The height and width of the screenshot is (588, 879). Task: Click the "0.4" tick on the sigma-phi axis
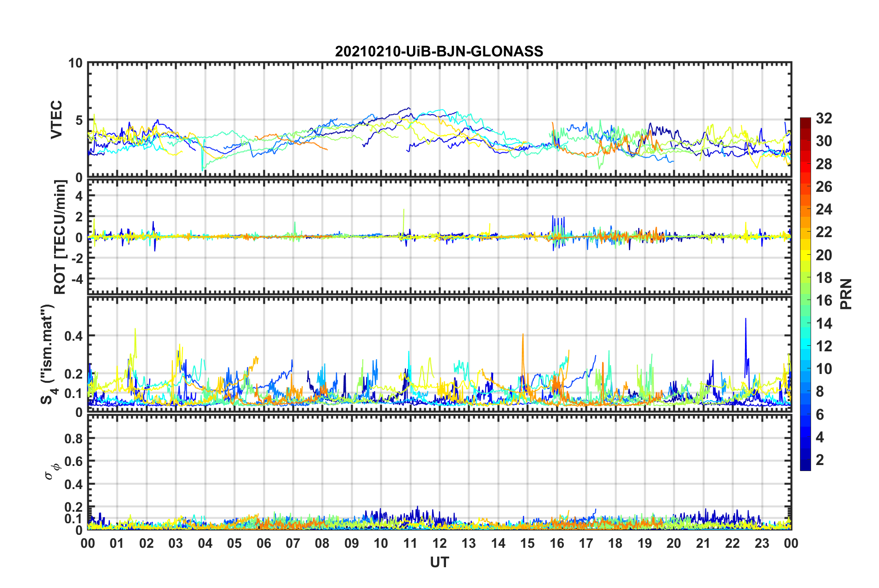pyautogui.click(x=74, y=484)
